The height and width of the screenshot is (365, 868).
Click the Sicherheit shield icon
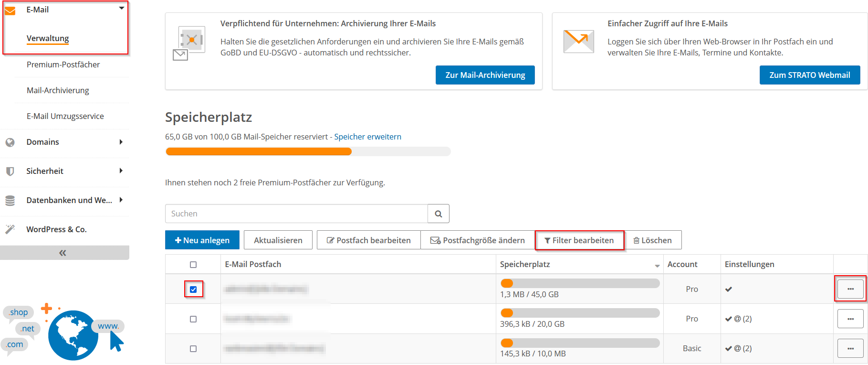pos(10,171)
